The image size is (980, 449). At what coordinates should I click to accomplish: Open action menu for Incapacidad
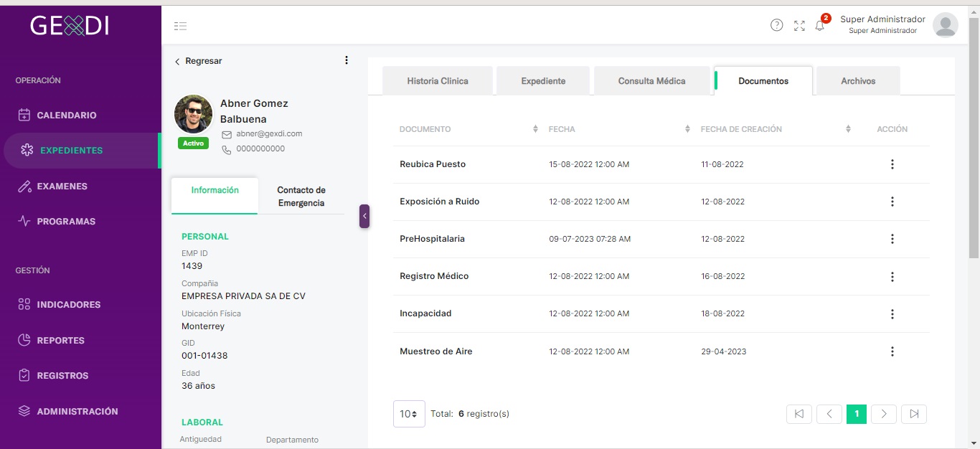(x=892, y=314)
